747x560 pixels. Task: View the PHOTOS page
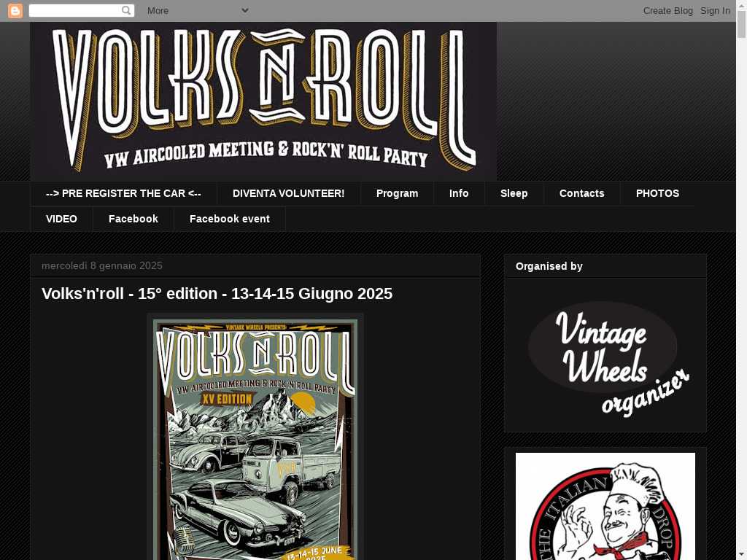(657, 193)
